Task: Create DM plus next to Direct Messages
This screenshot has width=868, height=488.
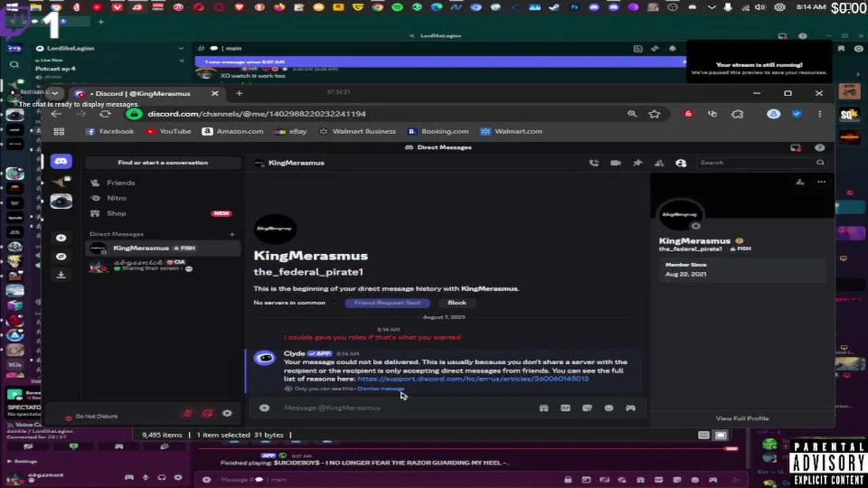Action: pos(232,235)
